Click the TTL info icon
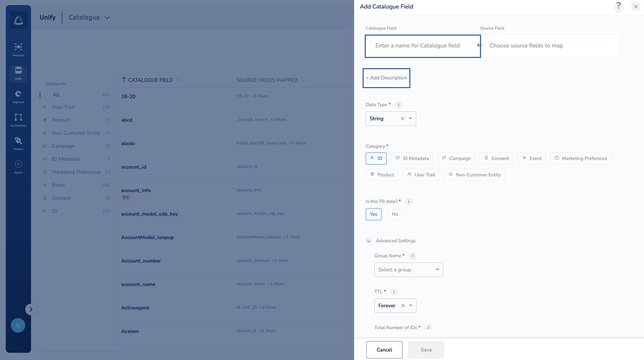This screenshot has height=360, width=644. (x=394, y=292)
